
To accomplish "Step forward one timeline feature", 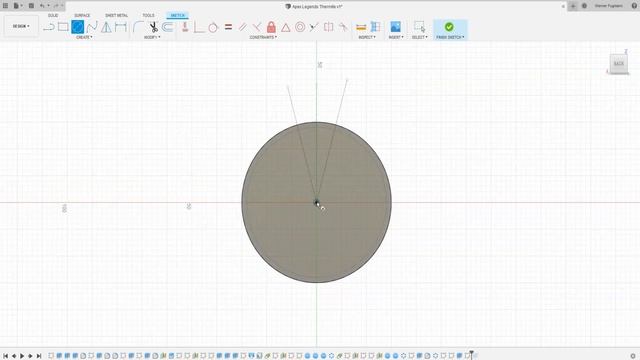I will pos(30,356).
